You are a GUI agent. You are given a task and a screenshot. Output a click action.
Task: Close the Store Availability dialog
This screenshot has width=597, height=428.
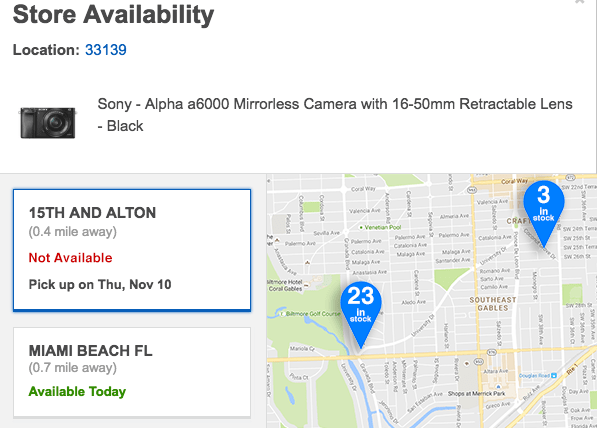(x=579, y=2)
